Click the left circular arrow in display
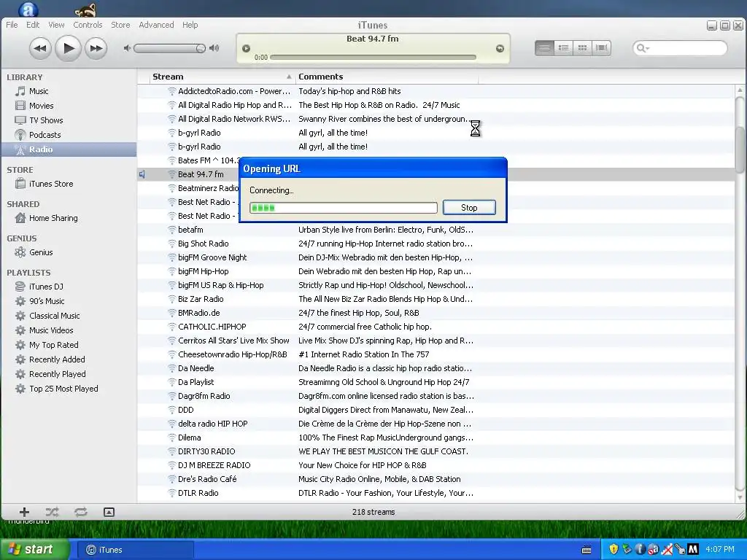 pos(247,48)
